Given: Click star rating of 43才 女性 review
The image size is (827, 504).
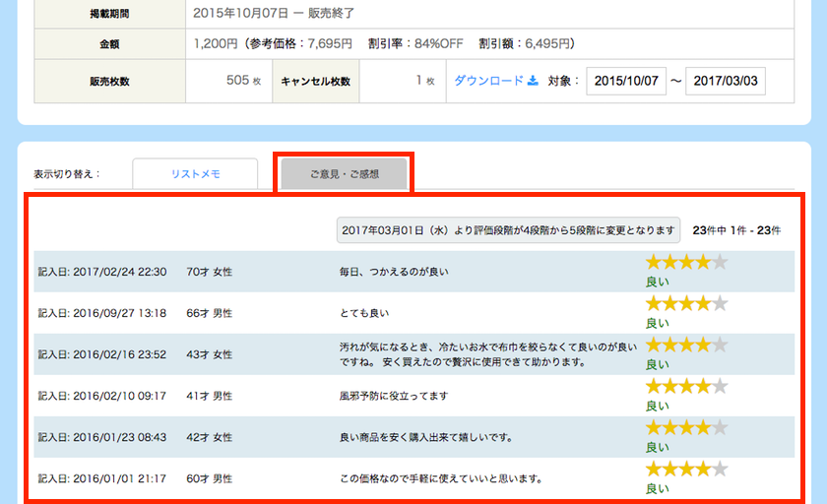Looking at the screenshot, I should (686, 346).
